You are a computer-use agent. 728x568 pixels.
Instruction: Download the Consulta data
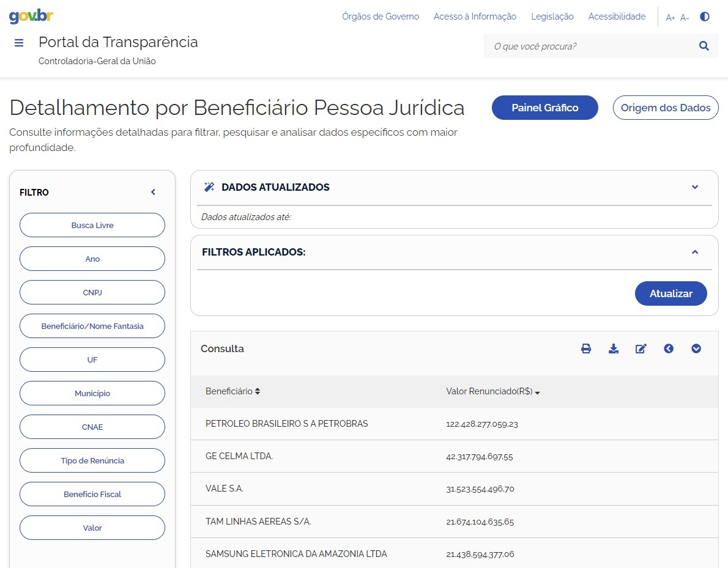point(614,349)
